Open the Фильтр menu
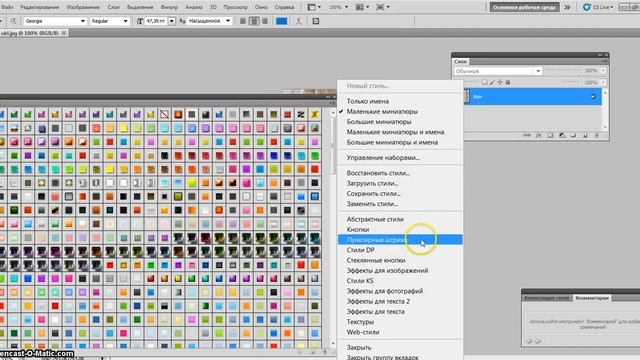 pos(169,7)
